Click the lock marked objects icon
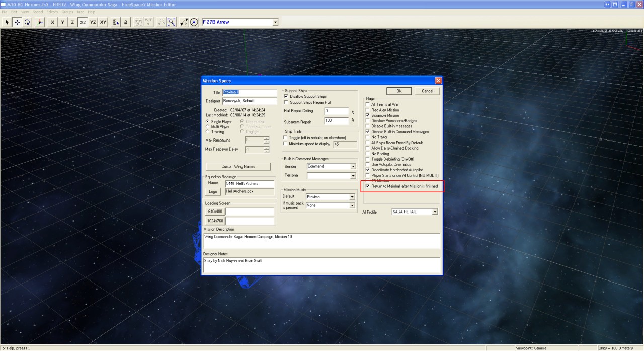 pos(125,22)
